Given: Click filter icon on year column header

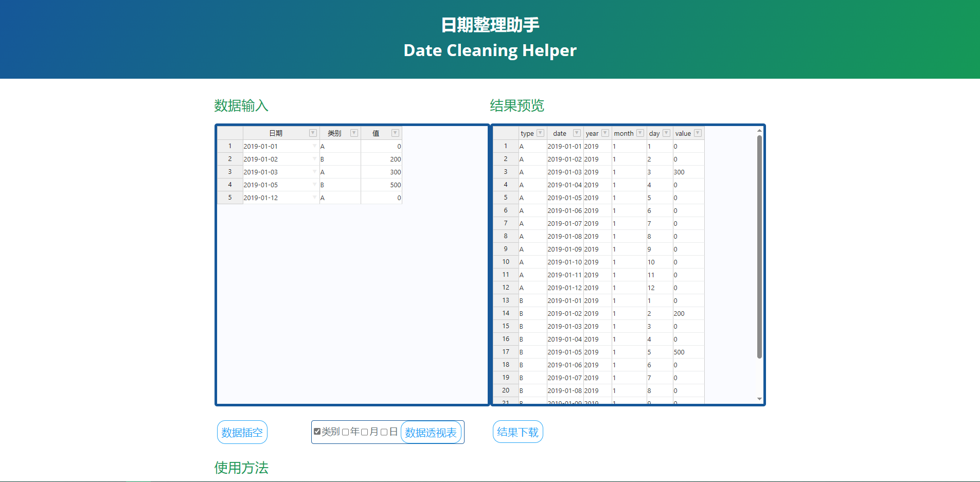Looking at the screenshot, I should pyautogui.click(x=605, y=133).
